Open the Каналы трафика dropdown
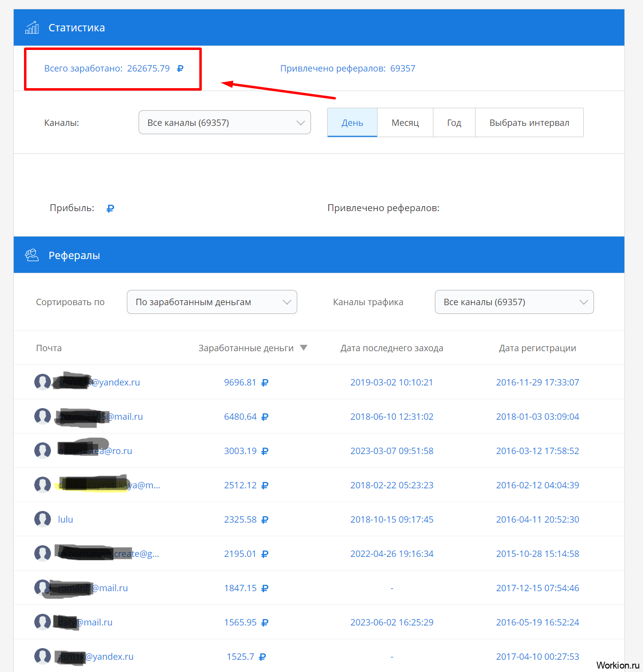The height and width of the screenshot is (672, 643). [x=514, y=302]
